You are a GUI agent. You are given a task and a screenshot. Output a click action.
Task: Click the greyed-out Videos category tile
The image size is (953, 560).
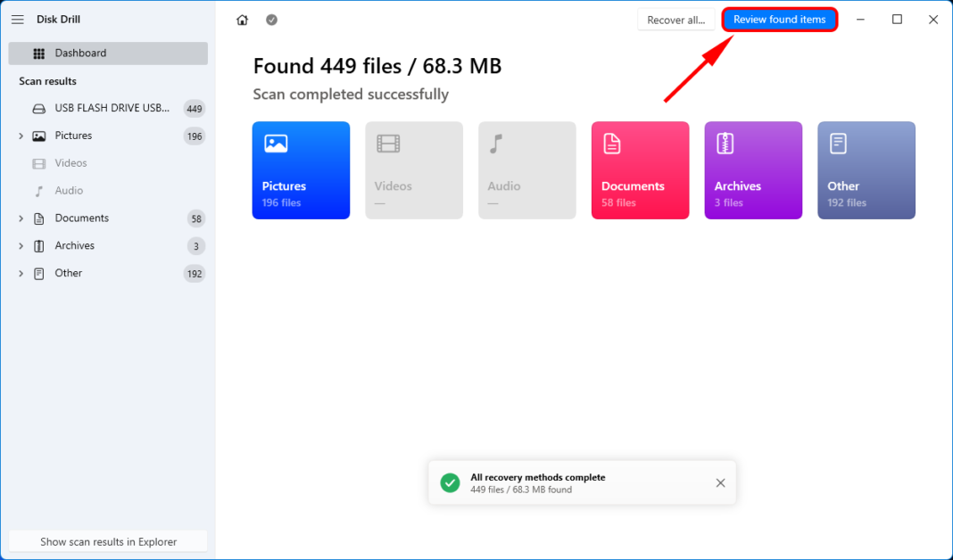coord(414,170)
